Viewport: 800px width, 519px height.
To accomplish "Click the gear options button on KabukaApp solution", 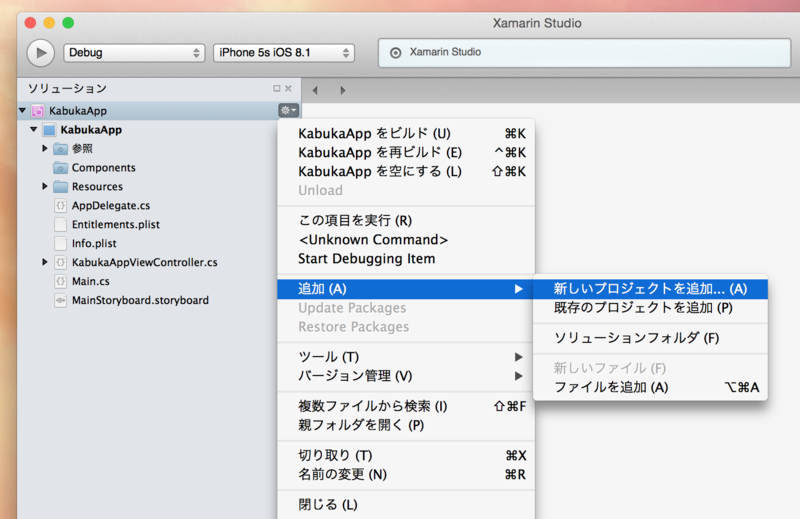I will (288, 110).
